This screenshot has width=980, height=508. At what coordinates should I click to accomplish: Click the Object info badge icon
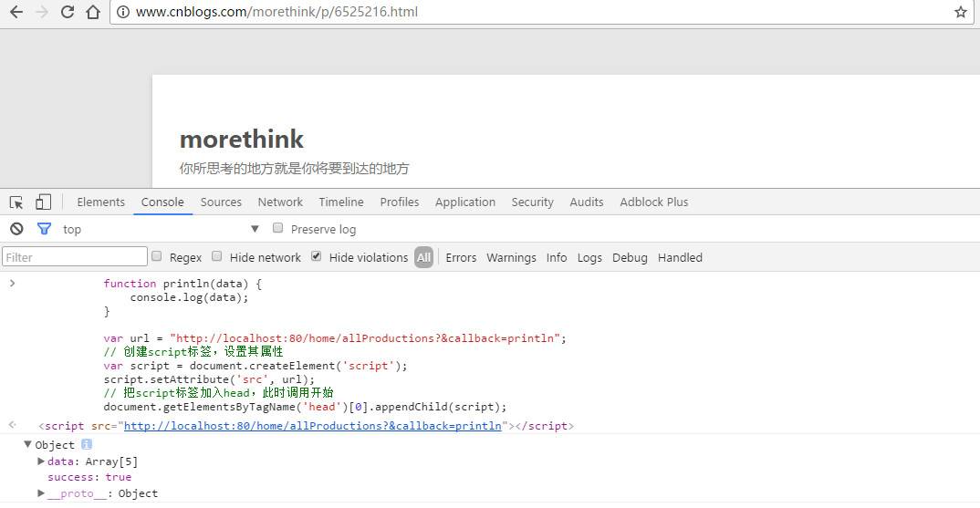click(x=87, y=444)
